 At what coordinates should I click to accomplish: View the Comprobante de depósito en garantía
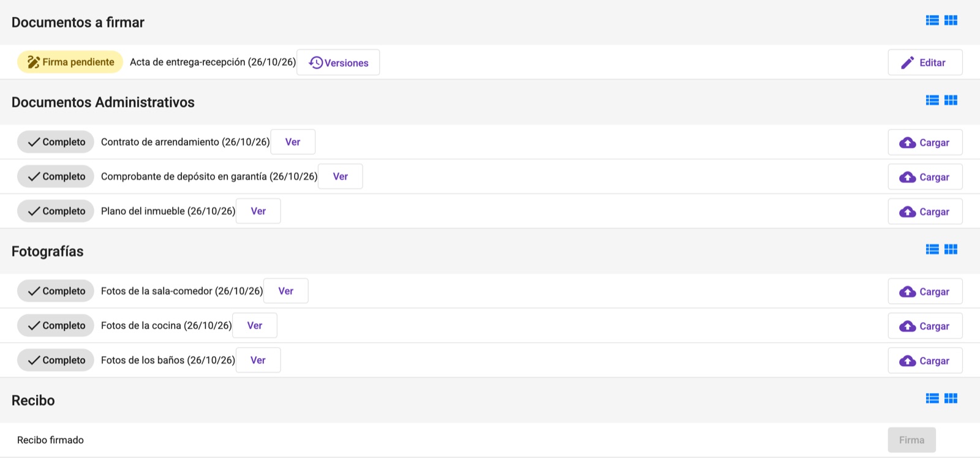click(340, 176)
